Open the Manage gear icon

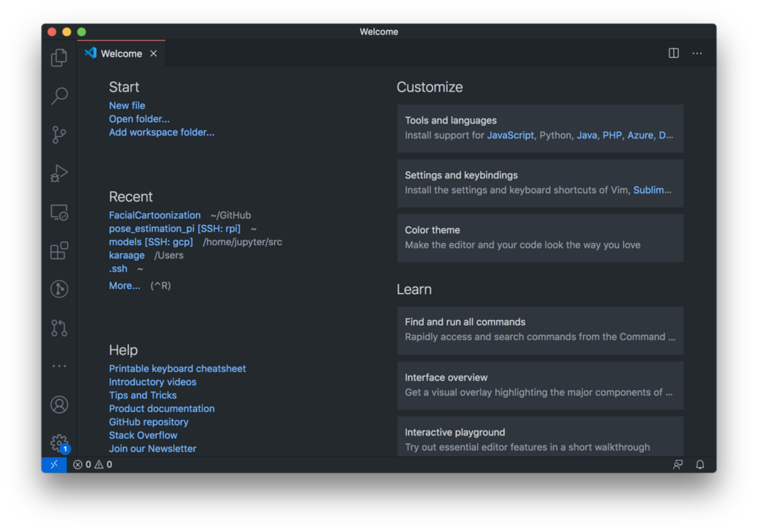point(59,443)
